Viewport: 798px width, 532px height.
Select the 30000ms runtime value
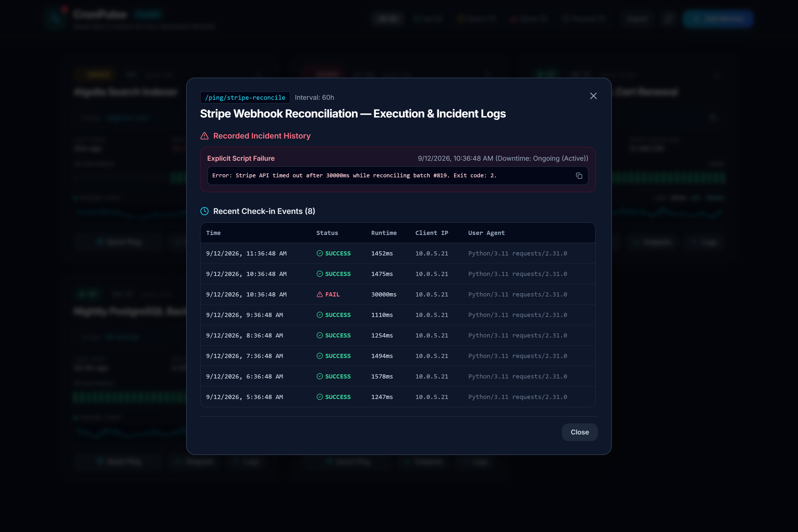click(384, 294)
